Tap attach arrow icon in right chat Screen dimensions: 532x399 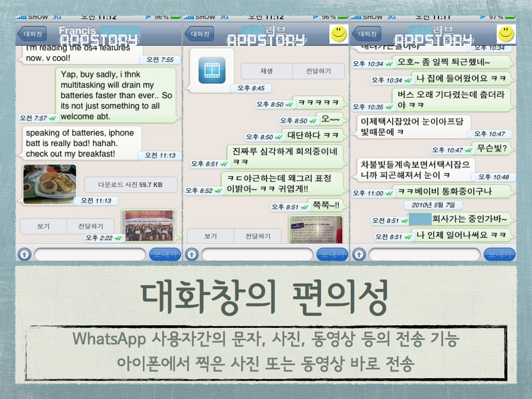[x=359, y=254]
